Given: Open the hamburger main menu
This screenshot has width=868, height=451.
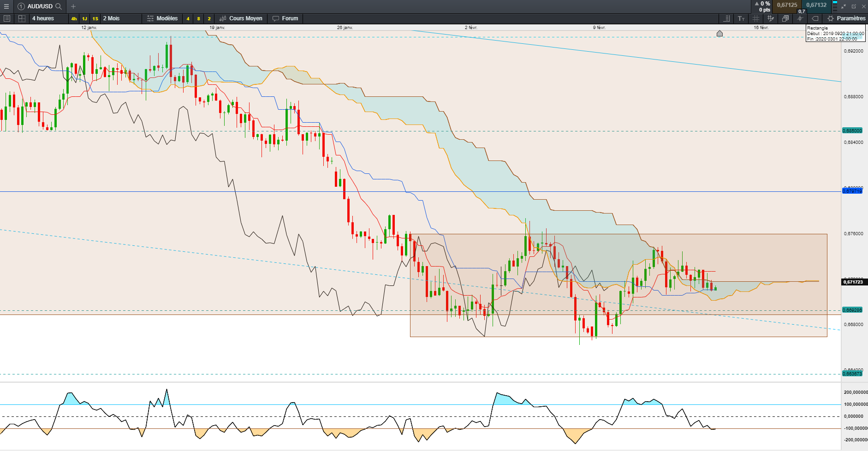Looking at the screenshot, I should click(6, 6).
